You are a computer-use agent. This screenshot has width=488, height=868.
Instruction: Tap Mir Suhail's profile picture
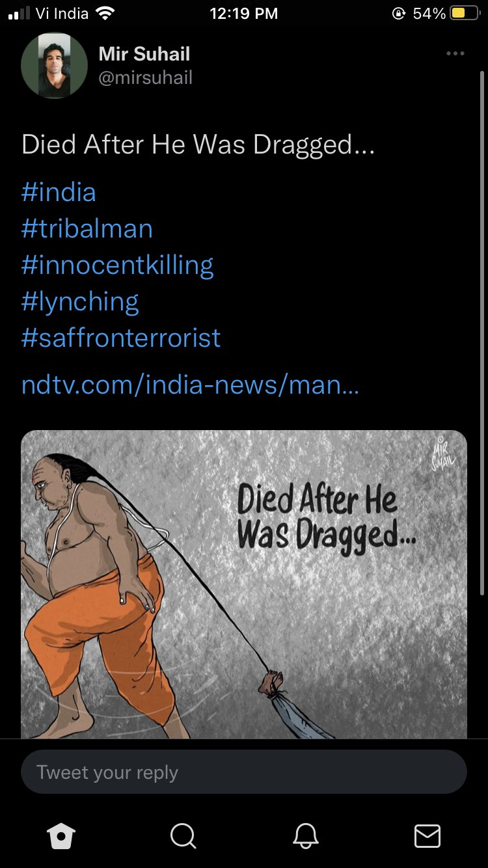point(54,66)
